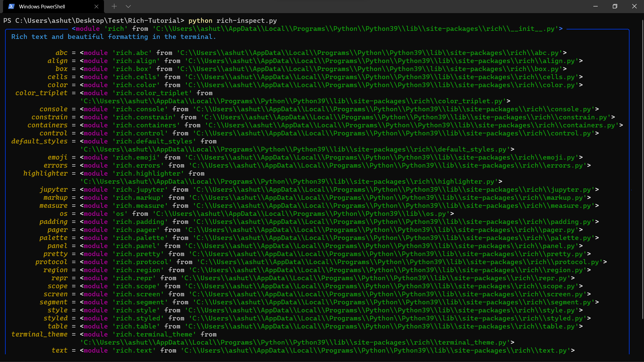644x362 pixels.
Task: Click the 'segment' attribute name
Action: 53,302
